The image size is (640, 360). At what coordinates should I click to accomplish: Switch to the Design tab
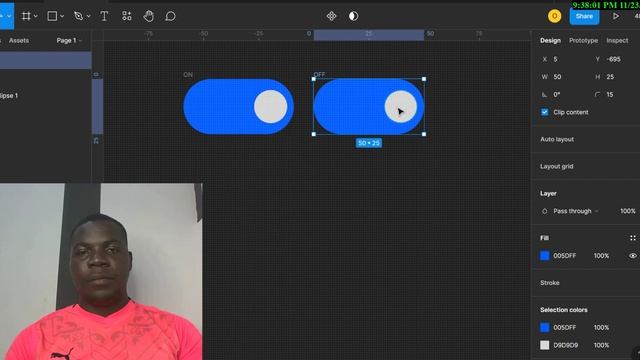pyautogui.click(x=550, y=40)
